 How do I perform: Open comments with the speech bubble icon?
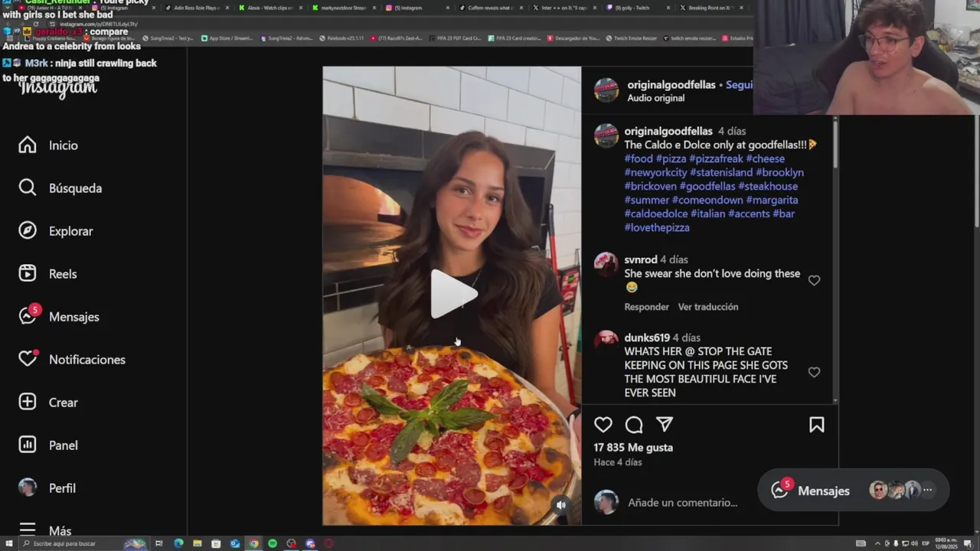tap(634, 425)
